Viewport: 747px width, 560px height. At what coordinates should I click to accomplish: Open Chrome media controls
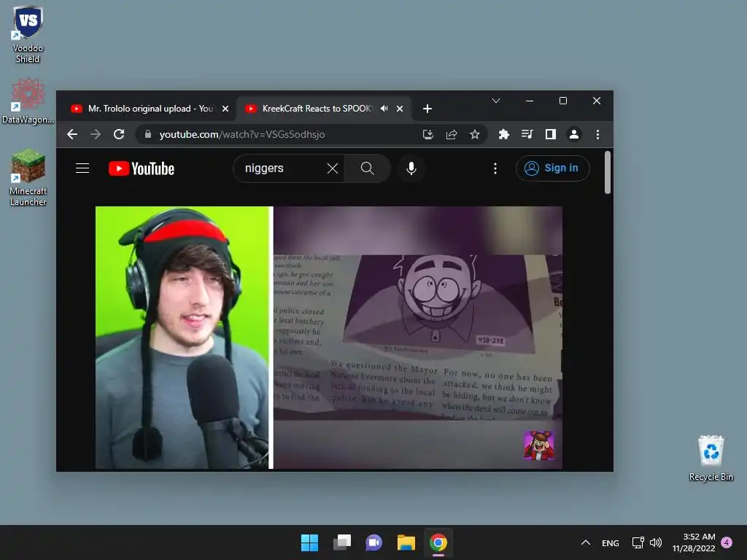(x=527, y=134)
